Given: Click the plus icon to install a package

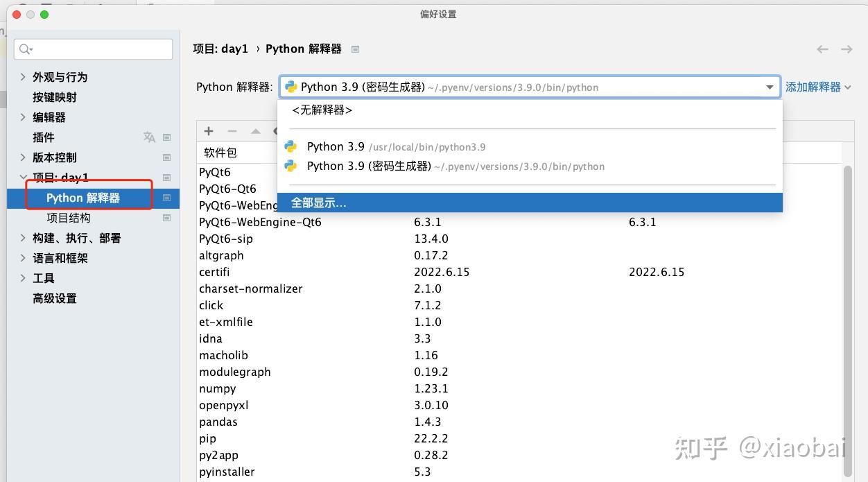Looking at the screenshot, I should (208, 131).
